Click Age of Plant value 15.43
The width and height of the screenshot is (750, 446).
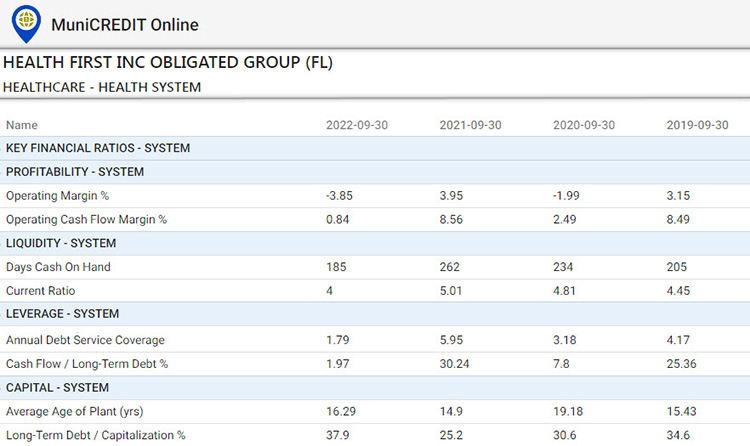[682, 412]
